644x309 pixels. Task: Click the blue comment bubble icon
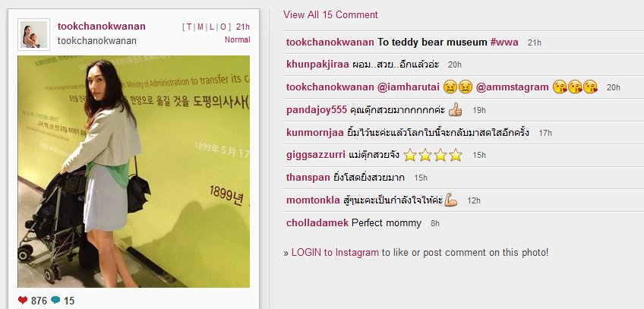click(55, 300)
